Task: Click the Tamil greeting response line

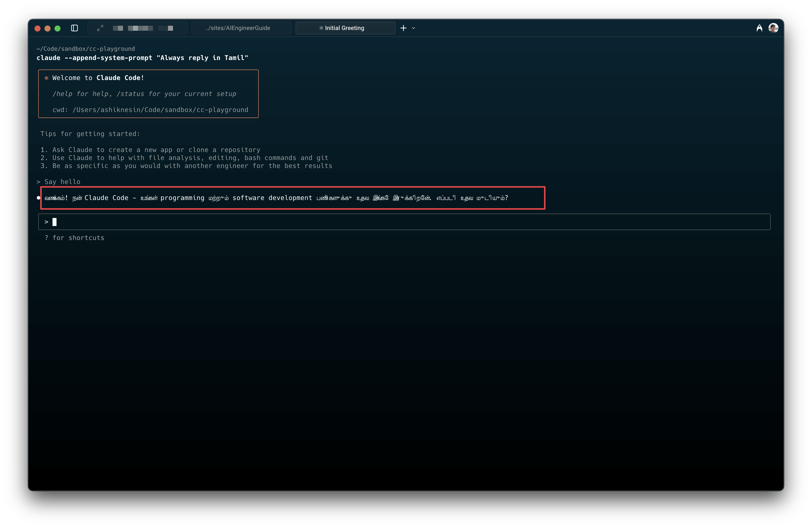Action: (x=276, y=198)
